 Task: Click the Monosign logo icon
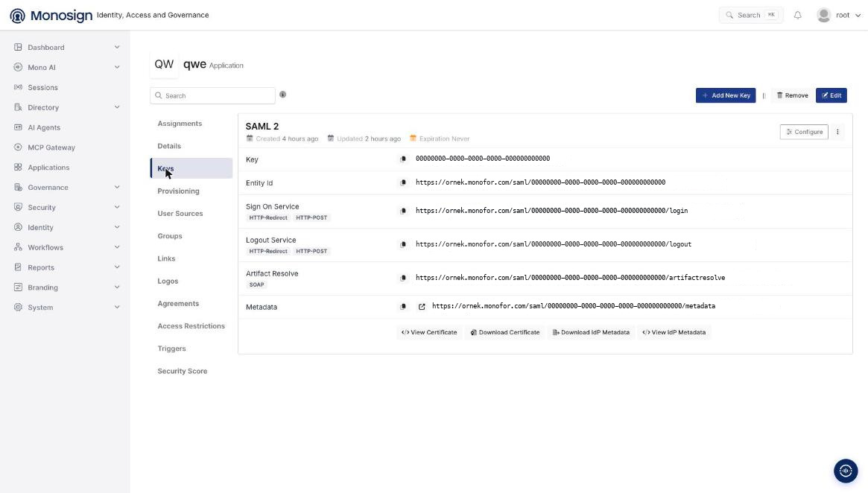click(18, 16)
